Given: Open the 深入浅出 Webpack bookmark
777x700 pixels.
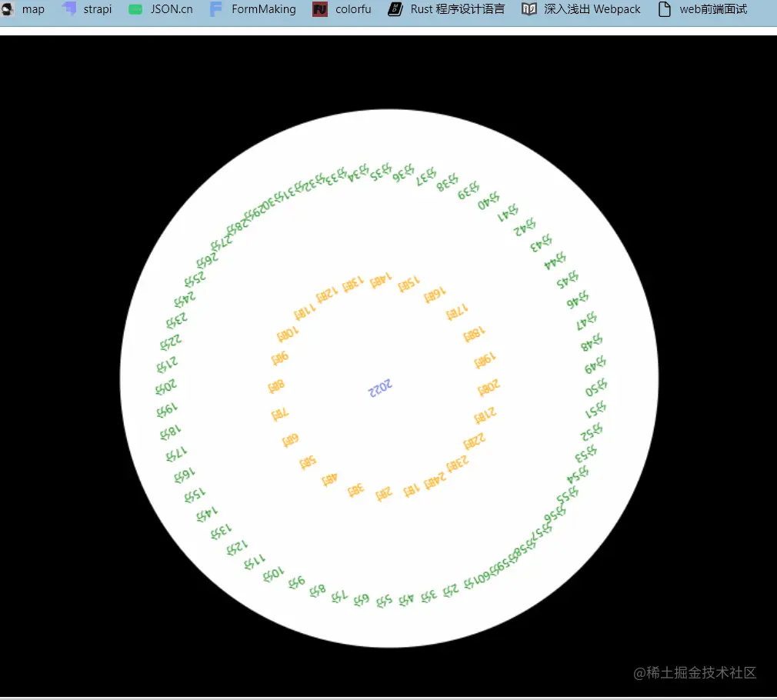Looking at the screenshot, I should (x=591, y=9).
